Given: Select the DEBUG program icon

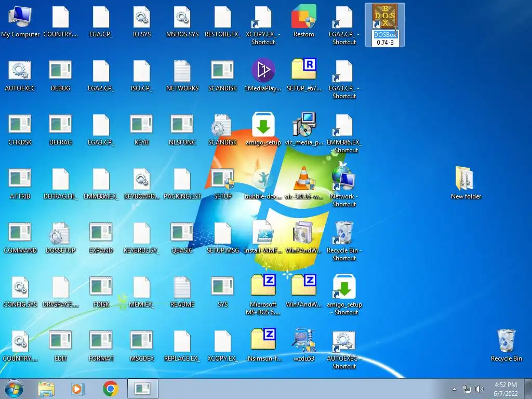Looking at the screenshot, I should pyautogui.click(x=60, y=71).
